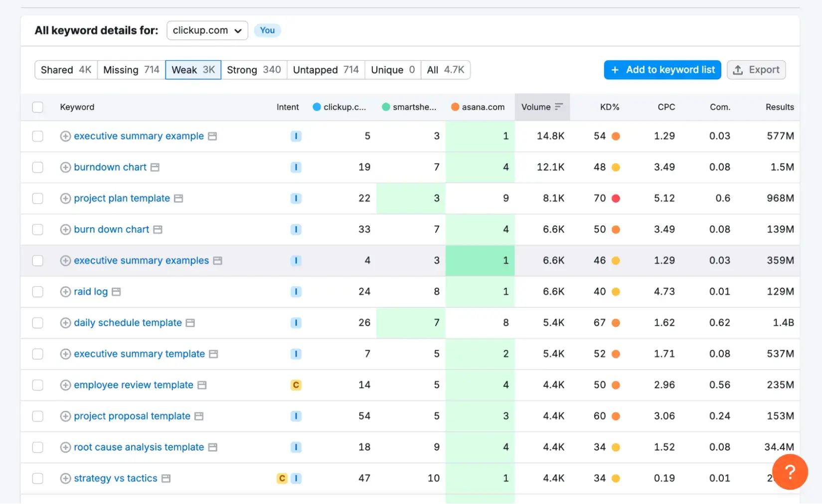Image resolution: width=822 pixels, height=504 pixels.
Task: Click the orange help question mark button
Action: coord(790,472)
